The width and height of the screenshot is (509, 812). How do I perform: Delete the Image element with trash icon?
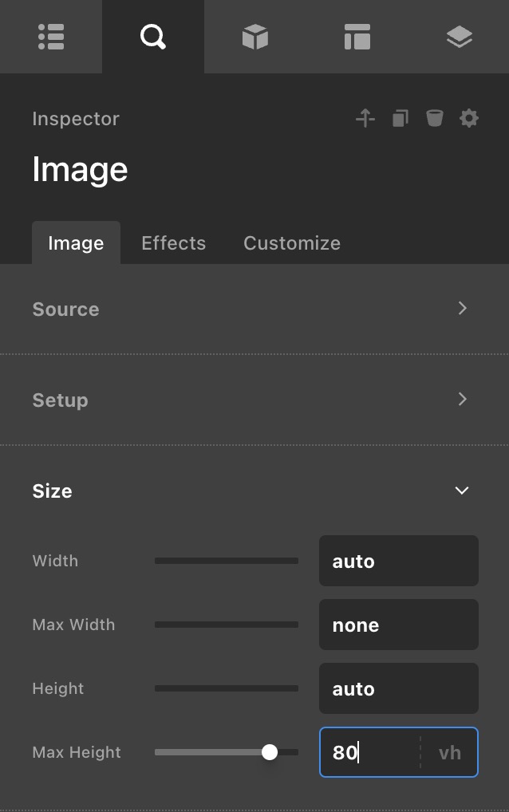point(434,119)
